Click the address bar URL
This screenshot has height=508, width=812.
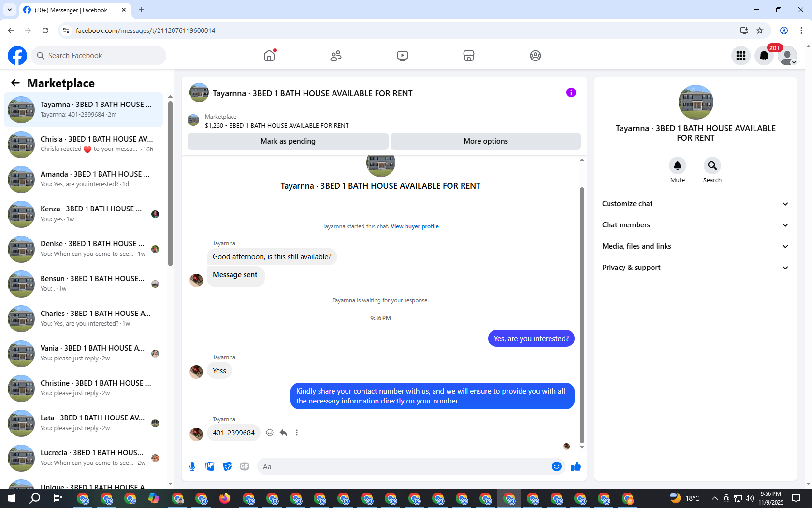[x=145, y=30]
